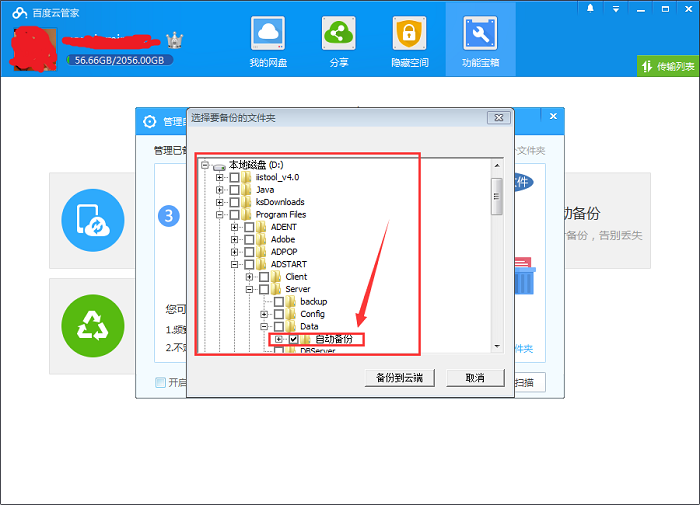The width and height of the screenshot is (700, 505).
Task: Select the Program Files folder label
Action: coord(281,215)
